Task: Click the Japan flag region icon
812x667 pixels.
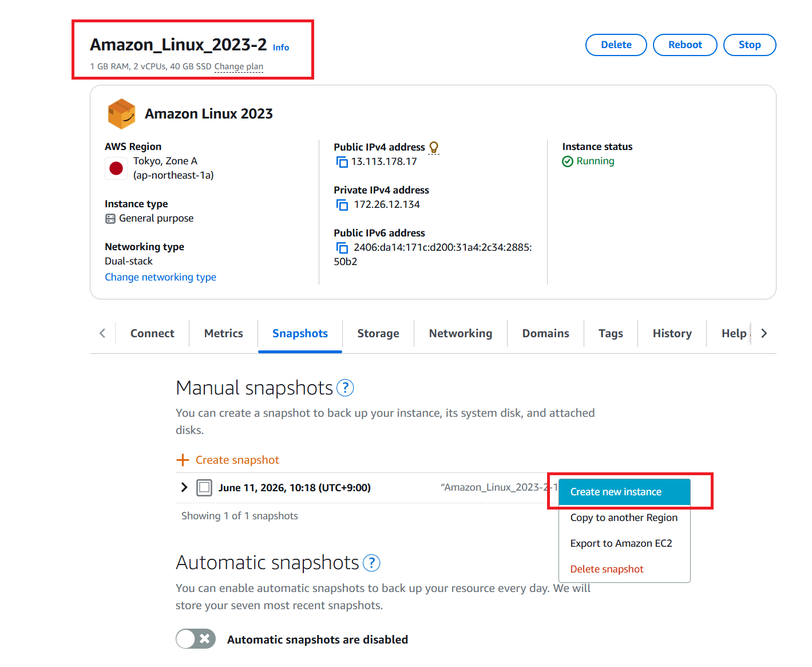Action: click(116, 168)
